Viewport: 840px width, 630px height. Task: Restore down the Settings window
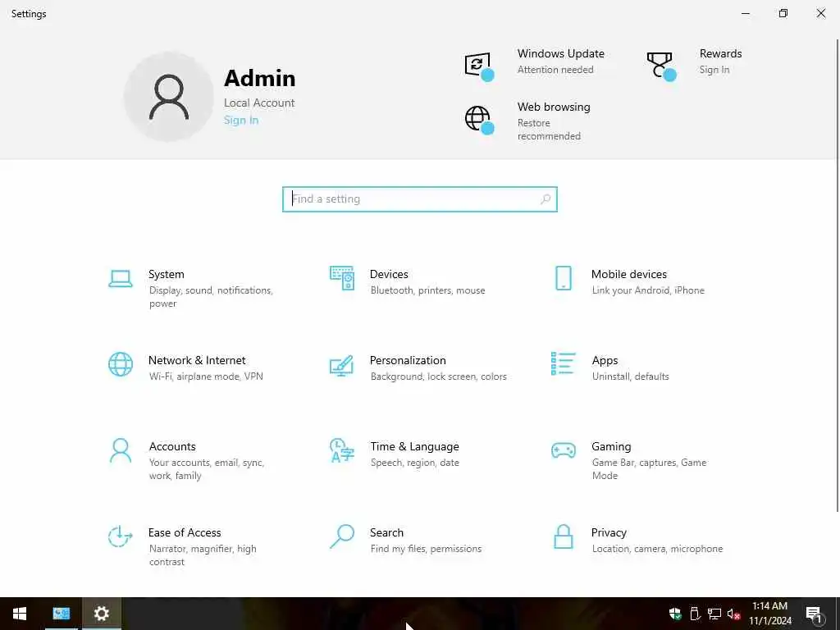coord(783,13)
